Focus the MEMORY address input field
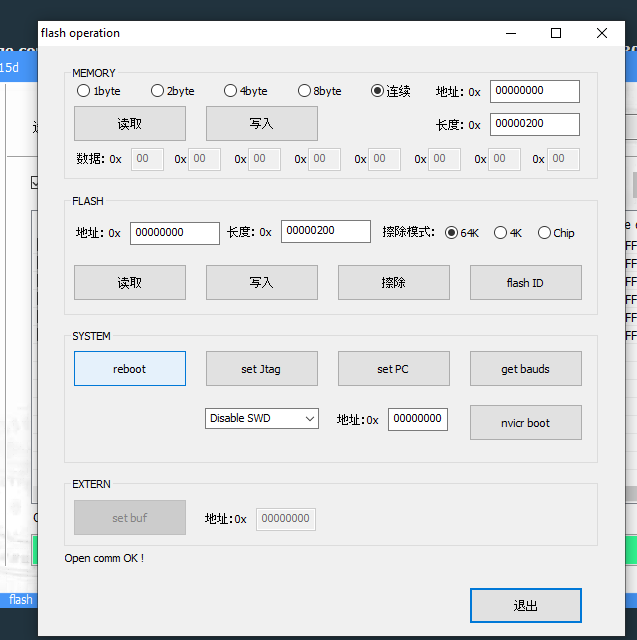Screen dimensions: 637x640 (535, 91)
